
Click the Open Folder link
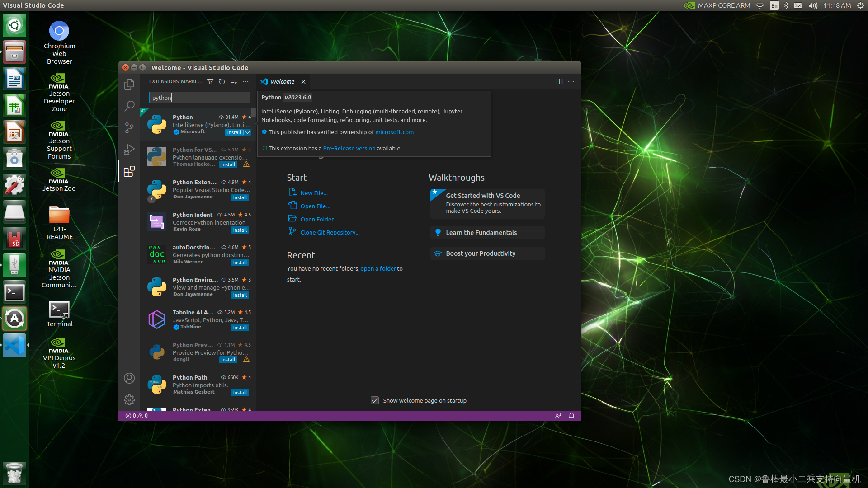[x=319, y=219]
